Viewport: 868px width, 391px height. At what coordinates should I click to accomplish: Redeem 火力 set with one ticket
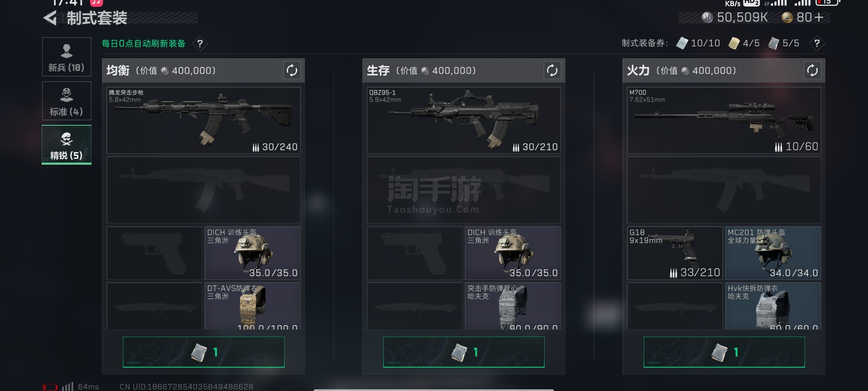[x=724, y=352]
